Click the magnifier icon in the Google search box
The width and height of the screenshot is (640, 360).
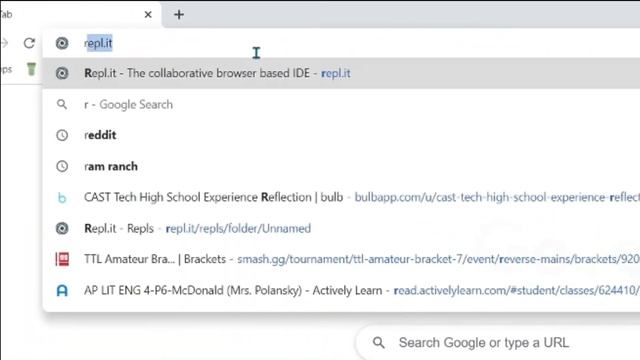coord(379,342)
